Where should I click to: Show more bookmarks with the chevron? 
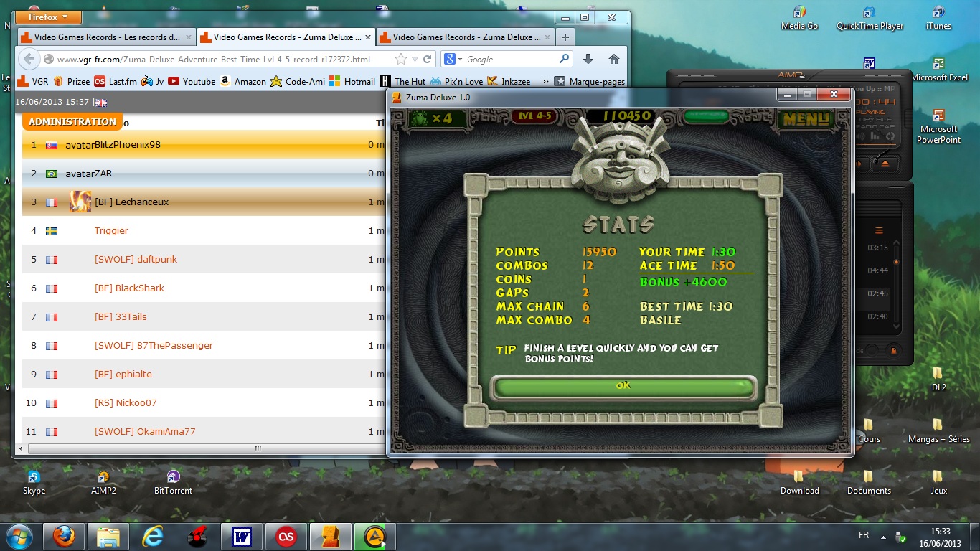(545, 82)
